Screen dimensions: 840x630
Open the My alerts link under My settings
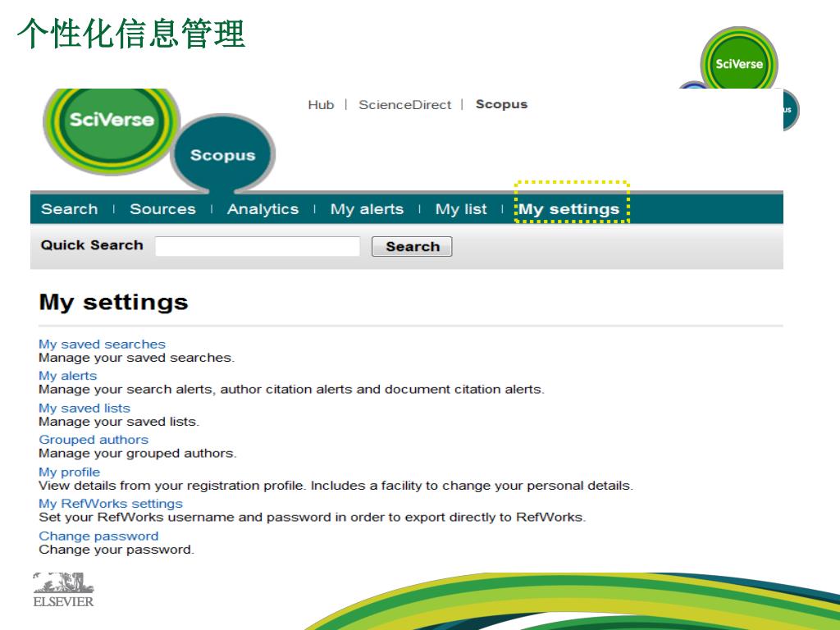coord(67,376)
